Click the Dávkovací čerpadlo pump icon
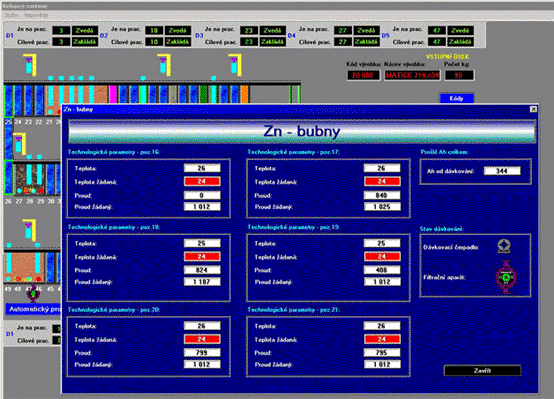554x399 pixels. 504,246
